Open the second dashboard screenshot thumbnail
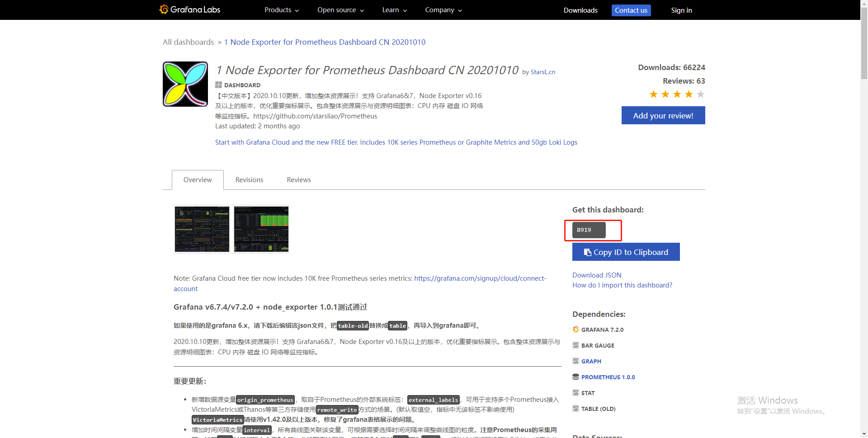This screenshot has height=438, width=868. (x=261, y=229)
